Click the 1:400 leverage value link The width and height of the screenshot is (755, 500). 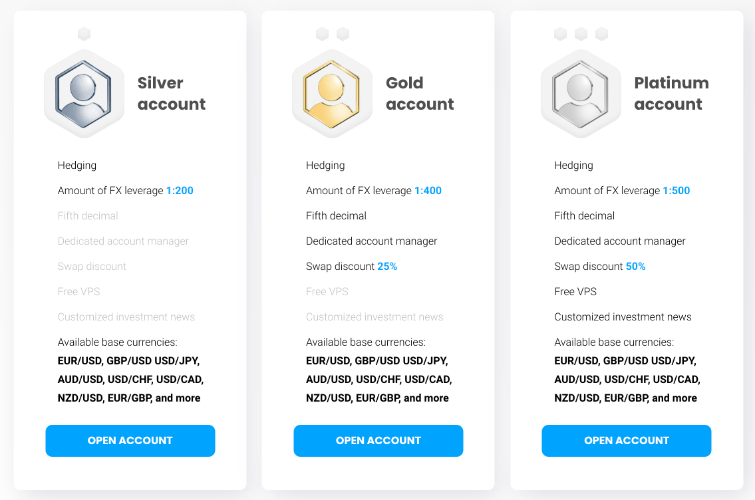tap(428, 190)
